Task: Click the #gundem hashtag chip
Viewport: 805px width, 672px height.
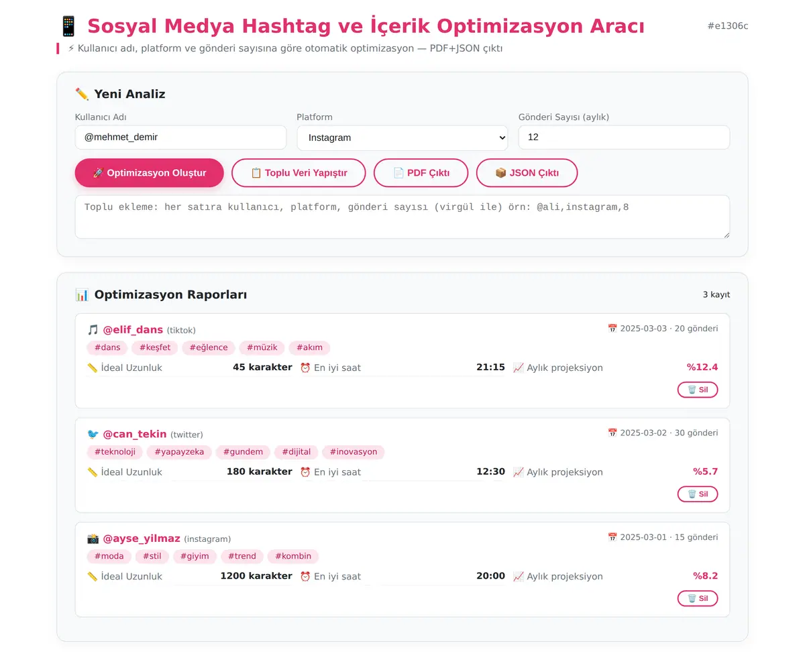Action: pos(243,452)
